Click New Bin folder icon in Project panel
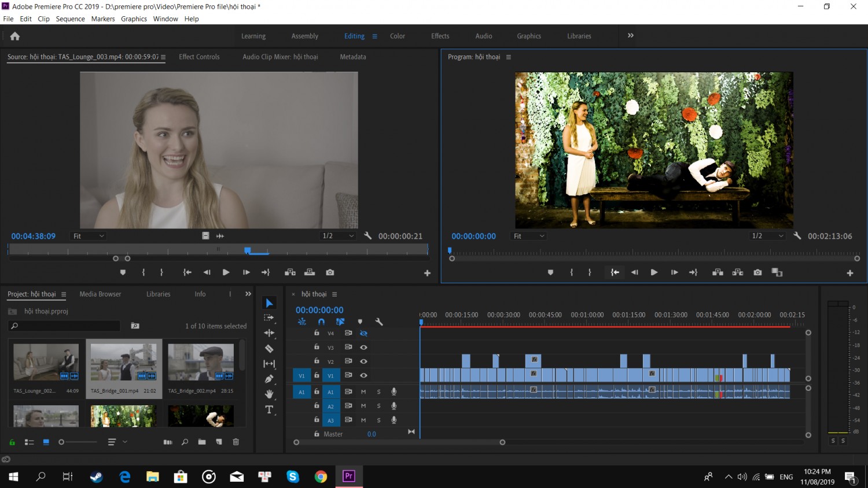 pyautogui.click(x=202, y=442)
